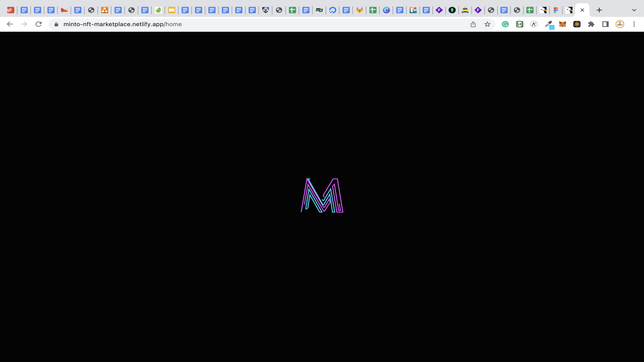Open the Binance Wallet extension

pos(577,24)
